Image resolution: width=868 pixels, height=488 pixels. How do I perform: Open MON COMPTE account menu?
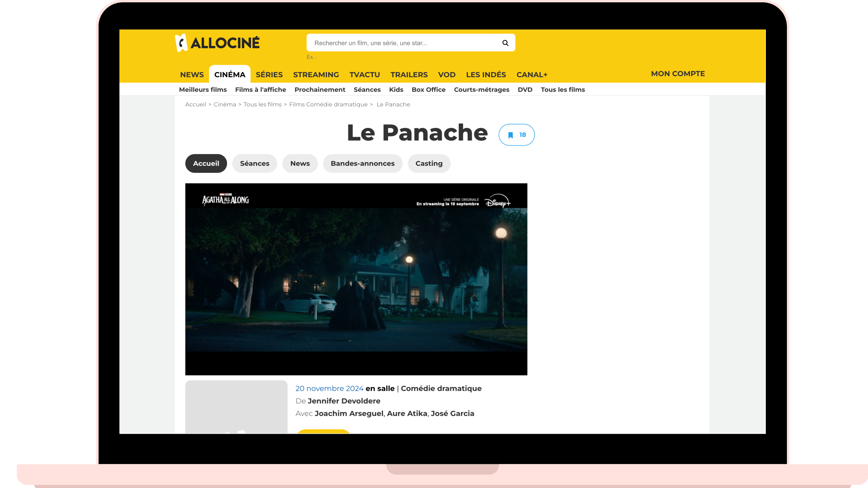click(x=678, y=73)
